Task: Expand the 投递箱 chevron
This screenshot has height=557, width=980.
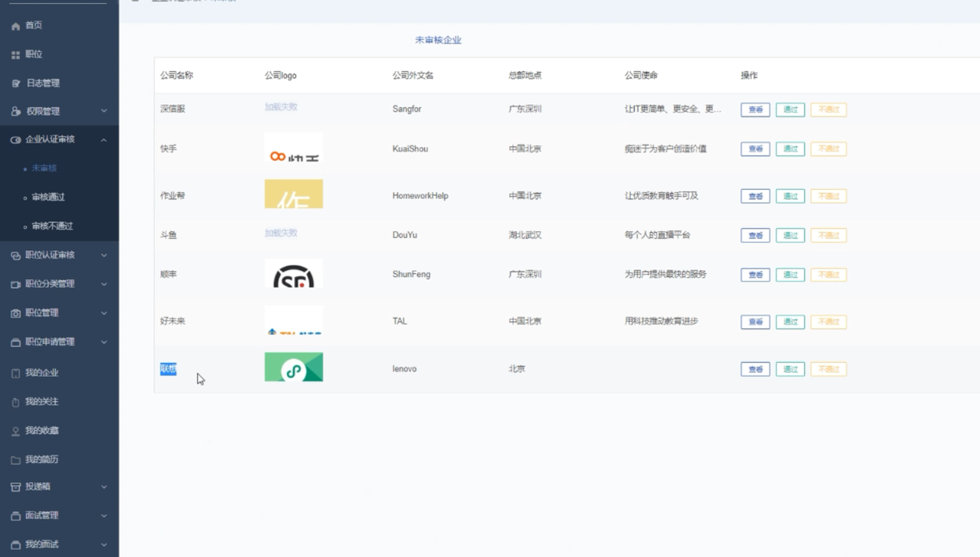Action: tap(104, 487)
